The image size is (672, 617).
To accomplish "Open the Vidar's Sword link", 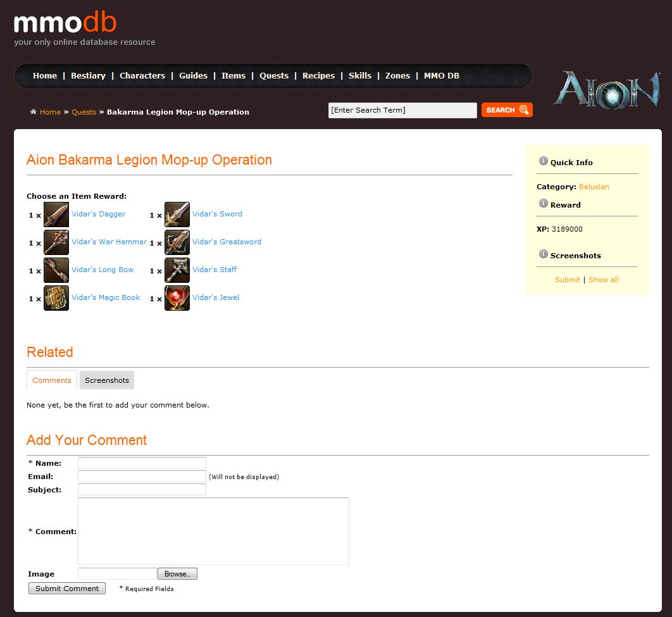I will point(217,214).
